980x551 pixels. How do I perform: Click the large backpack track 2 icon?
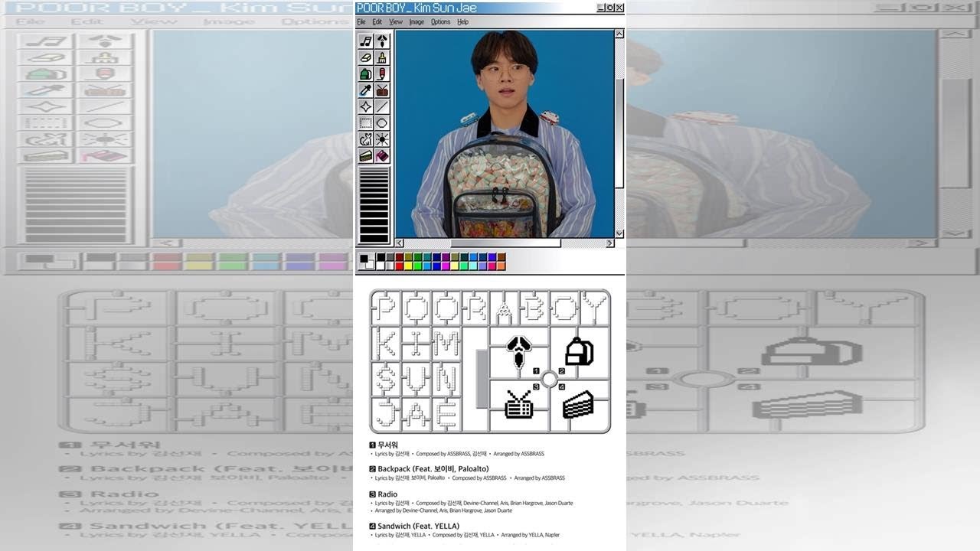(578, 351)
